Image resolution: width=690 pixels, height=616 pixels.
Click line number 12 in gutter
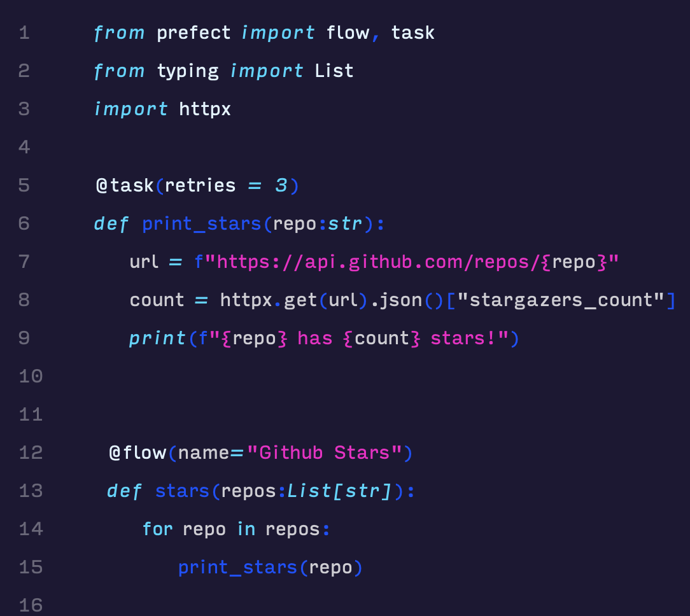pos(31,452)
